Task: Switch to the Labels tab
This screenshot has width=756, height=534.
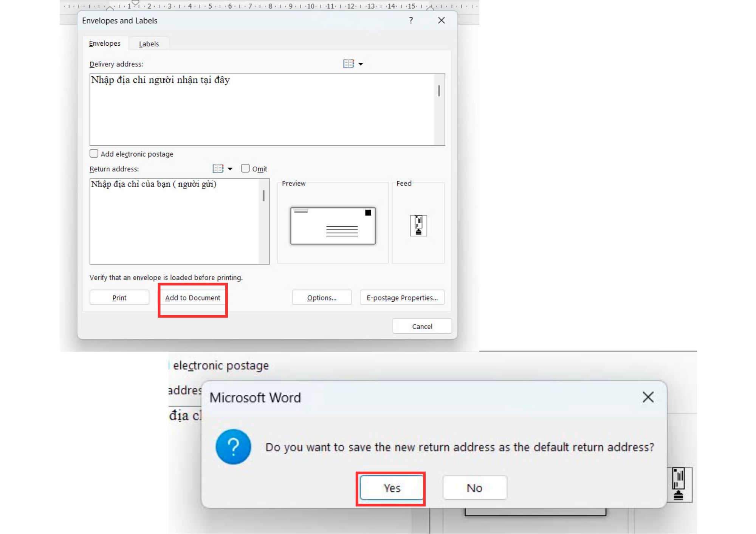Action: (149, 44)
